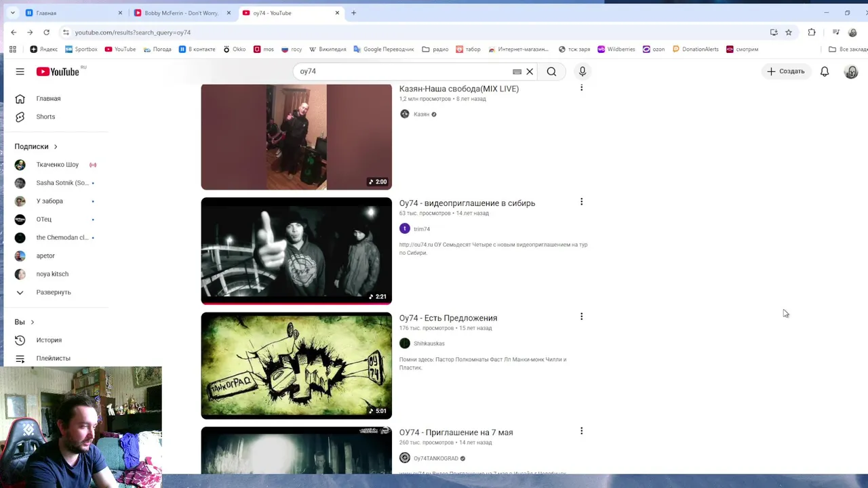The height and width of the screenshot is (488, 868).
Task: Open the радио bookmarks folder
Action: (x=435, y=49)
